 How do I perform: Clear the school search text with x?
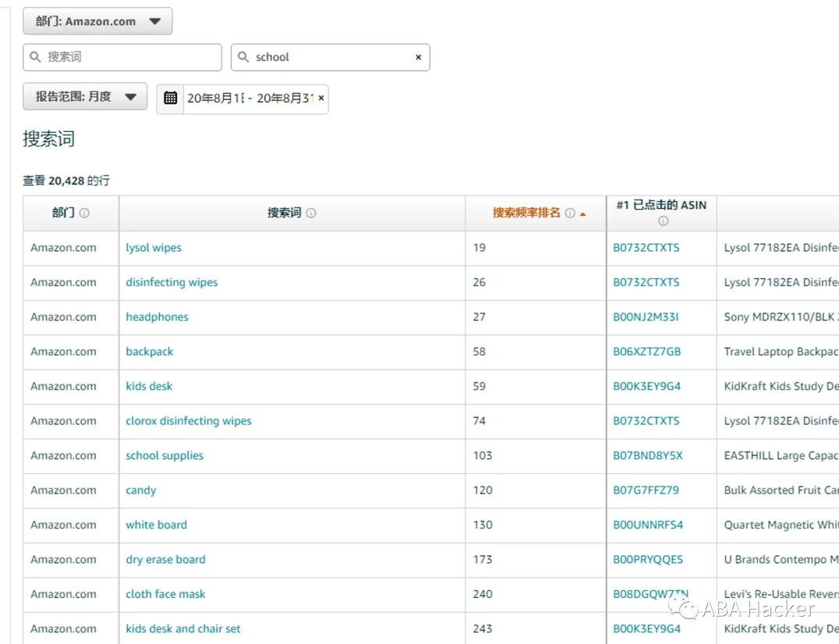[419, 57]
